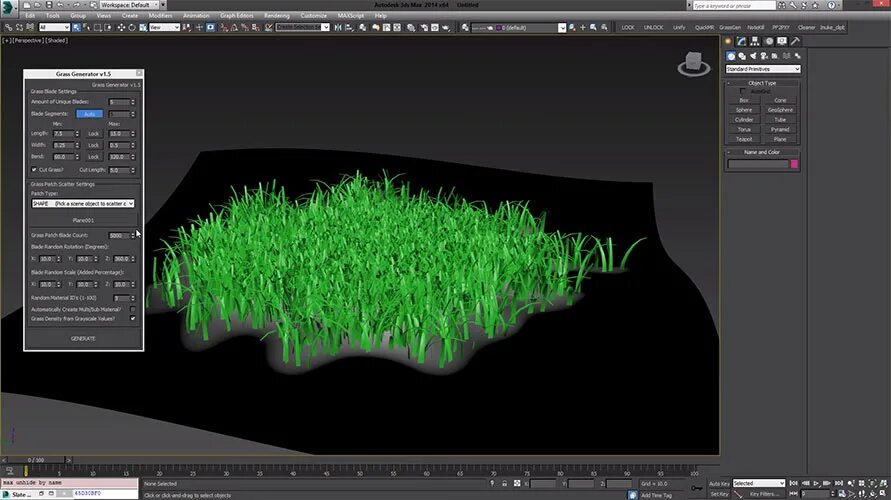Toggle the Cut Grass checkbox

pyautogui.click(x=34, y=170)
